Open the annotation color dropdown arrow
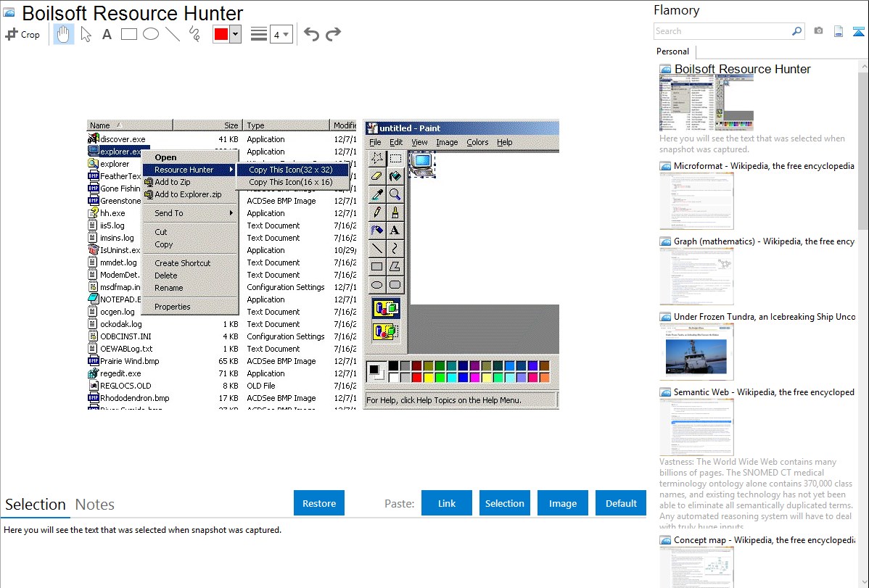Viewport: 869px width, 588px height. pos(236,34)
